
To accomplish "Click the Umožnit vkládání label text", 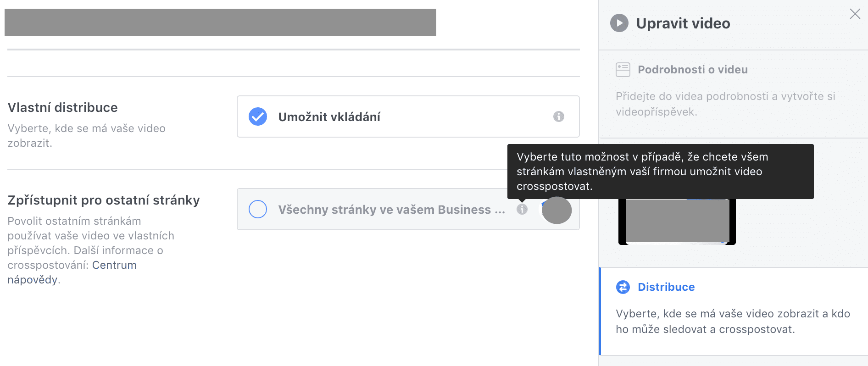I will [329, 117].
